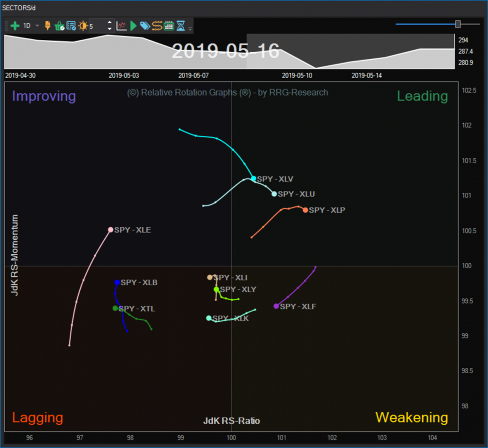Open the green calendar icon
The height and width of the screenshot is (448, 488).
pyautogui.click(x=169, y=26)
